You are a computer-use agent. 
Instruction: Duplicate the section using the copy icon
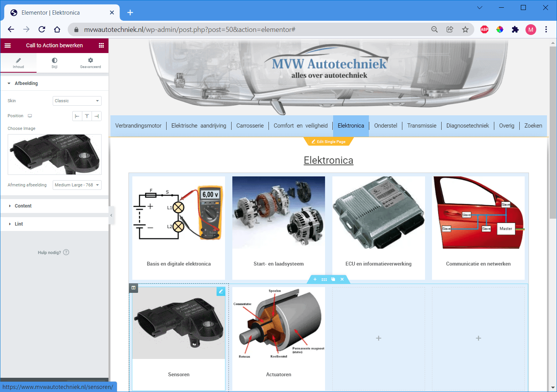333,279
